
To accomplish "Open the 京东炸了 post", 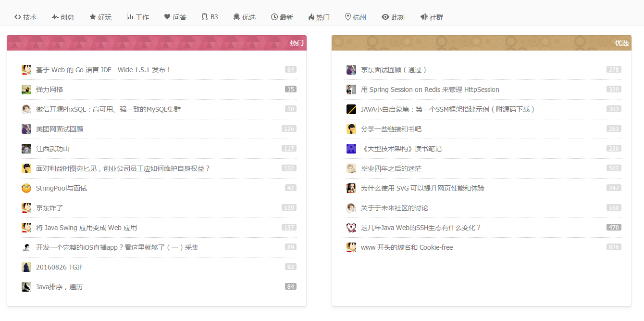I will pos(50,208).
